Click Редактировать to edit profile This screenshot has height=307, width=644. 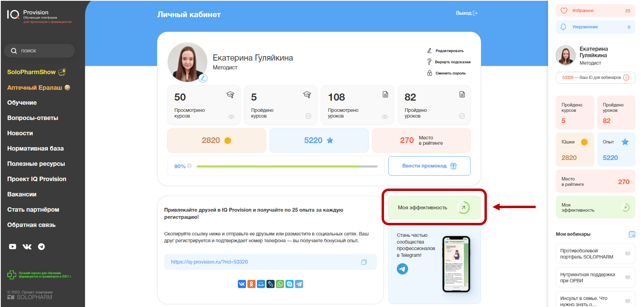point(446,51)
